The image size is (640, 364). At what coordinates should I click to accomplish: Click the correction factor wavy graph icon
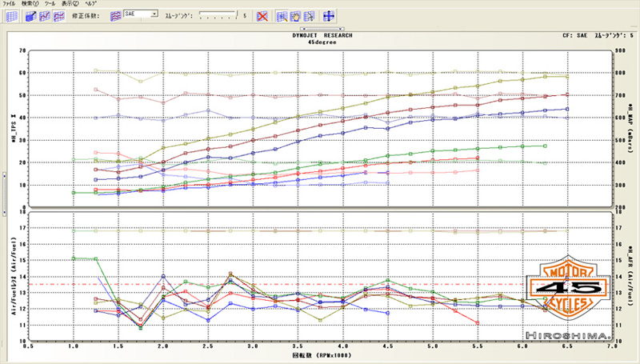point(115,16)
